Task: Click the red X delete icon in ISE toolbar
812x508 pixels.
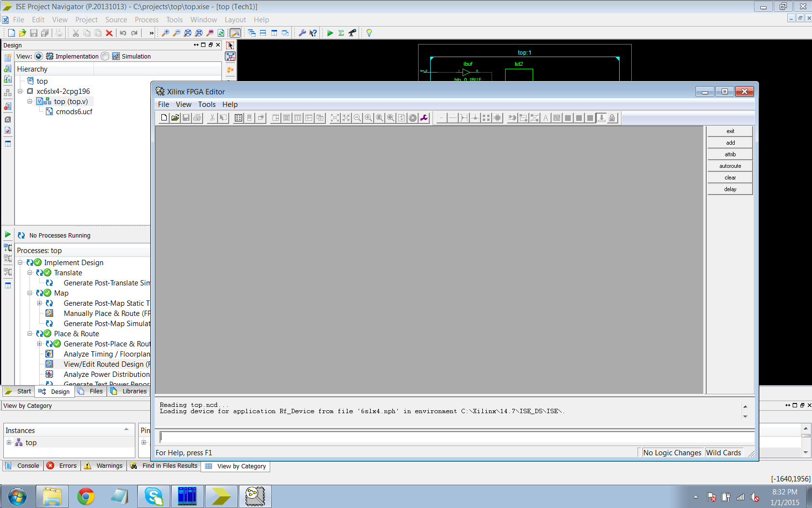Action: (109, 33)
